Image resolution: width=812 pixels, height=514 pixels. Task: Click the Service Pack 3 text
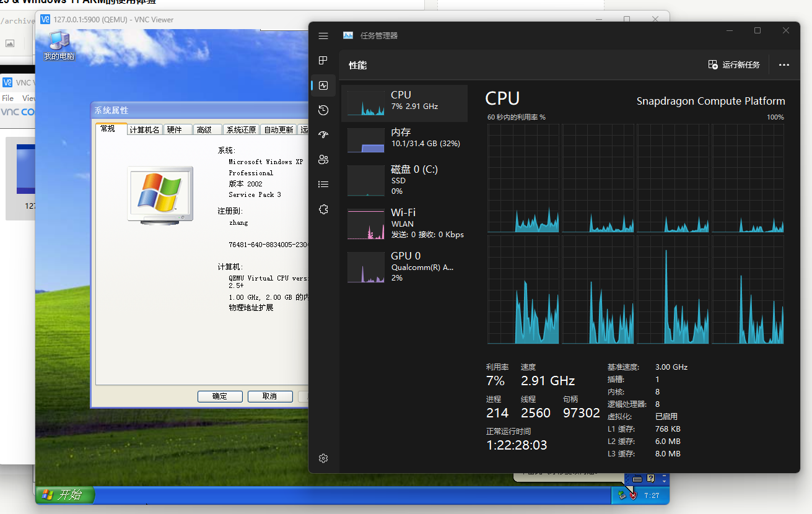(255, 194)
